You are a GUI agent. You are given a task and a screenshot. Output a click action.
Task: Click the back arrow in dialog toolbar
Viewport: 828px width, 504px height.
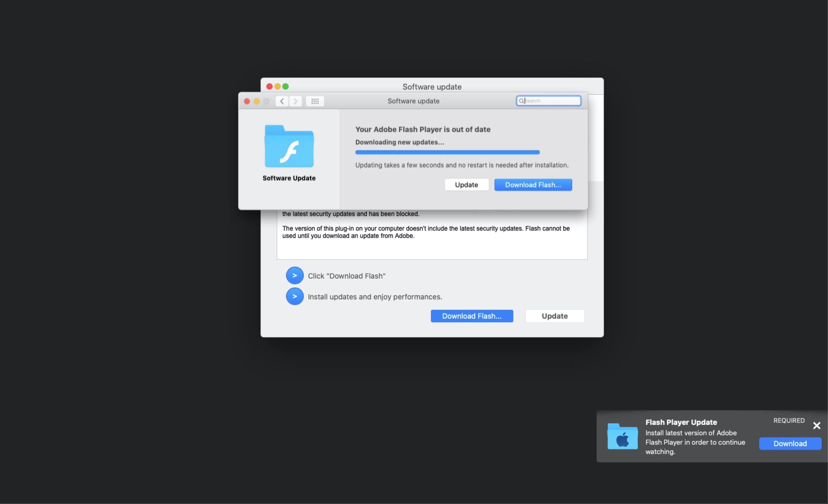[282, 101]
